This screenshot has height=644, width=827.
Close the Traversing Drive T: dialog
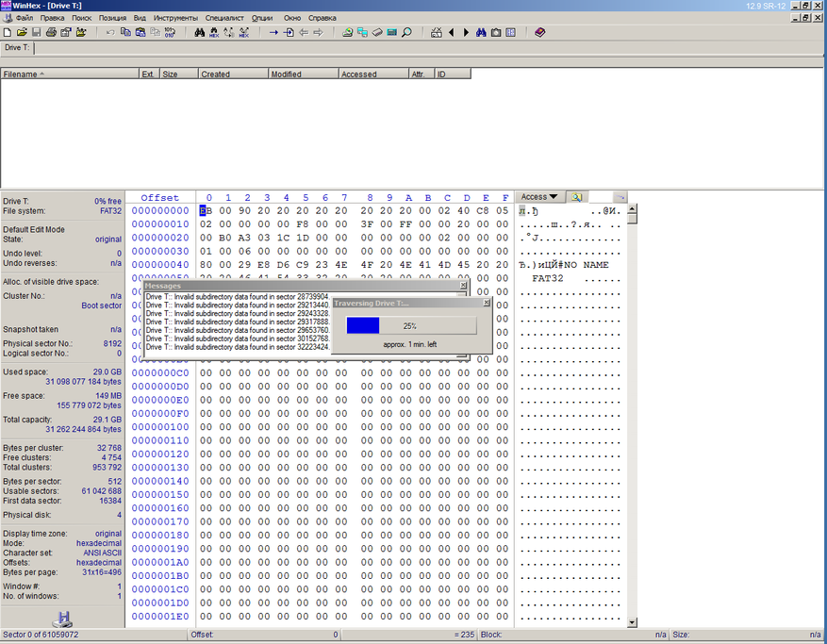[x=487, y=304]
